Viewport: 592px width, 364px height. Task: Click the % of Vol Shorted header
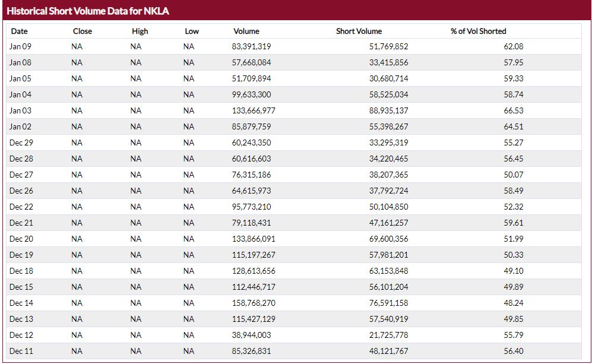479,31
